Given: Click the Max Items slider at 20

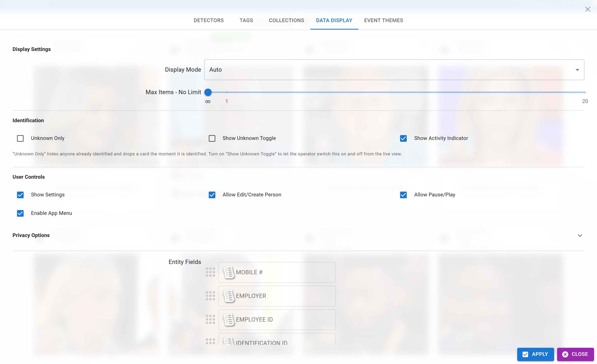Looking at the screenshot, I should 585,92.
